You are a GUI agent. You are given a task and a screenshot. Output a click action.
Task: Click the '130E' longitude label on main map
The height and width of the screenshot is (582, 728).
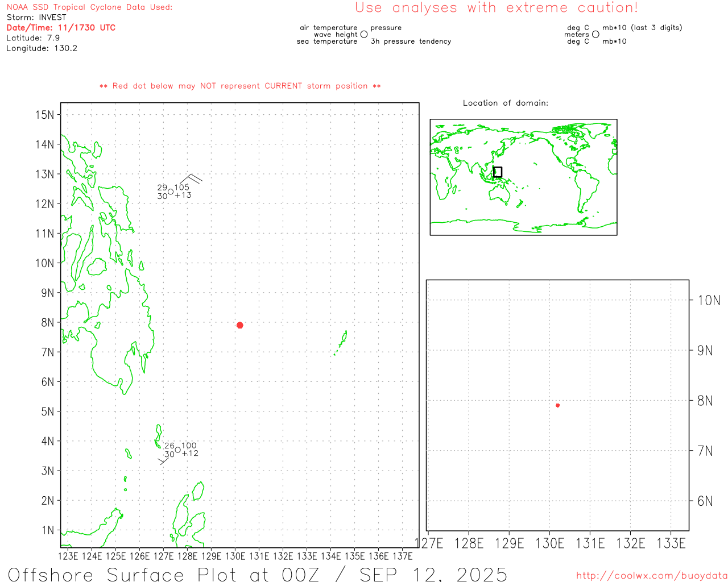click(235, 556)
